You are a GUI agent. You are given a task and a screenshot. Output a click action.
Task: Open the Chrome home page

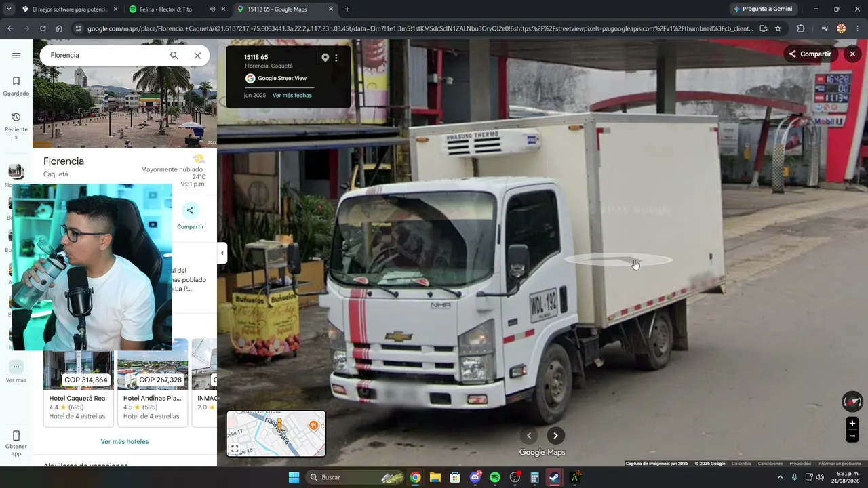(x=59, y=28)
